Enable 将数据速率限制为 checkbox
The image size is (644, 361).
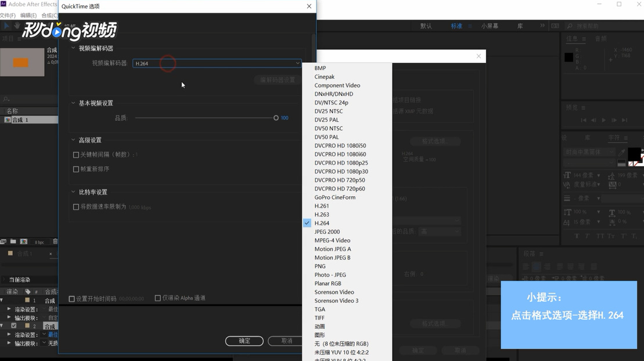point(76,207)
